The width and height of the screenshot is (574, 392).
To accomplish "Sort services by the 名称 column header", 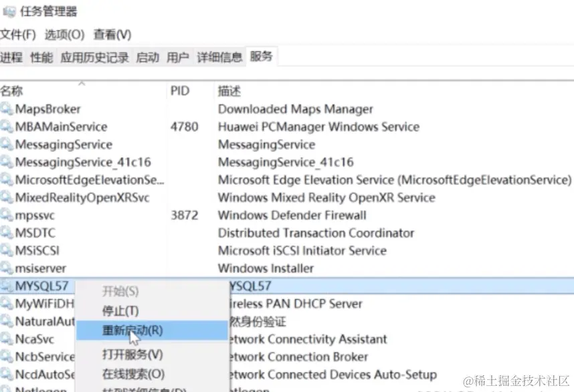I will point(12,91).
